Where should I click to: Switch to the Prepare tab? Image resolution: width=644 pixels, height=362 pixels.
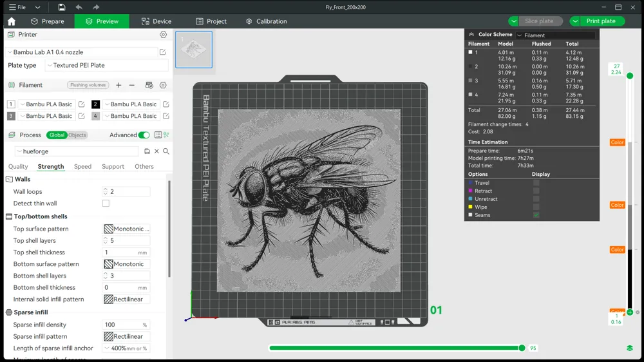point(48,21)
